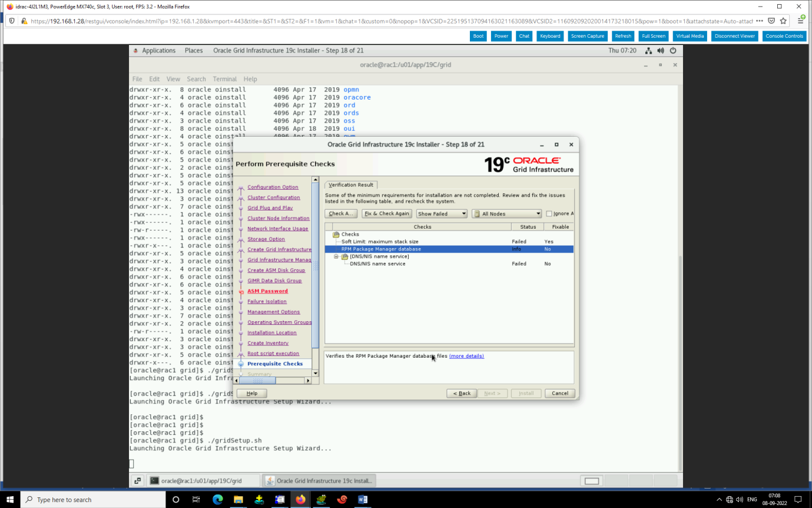The height and width of the screenshot is (508, 812).
Task: Click the Windows search box on the taskbar
Action: [93, 499]
